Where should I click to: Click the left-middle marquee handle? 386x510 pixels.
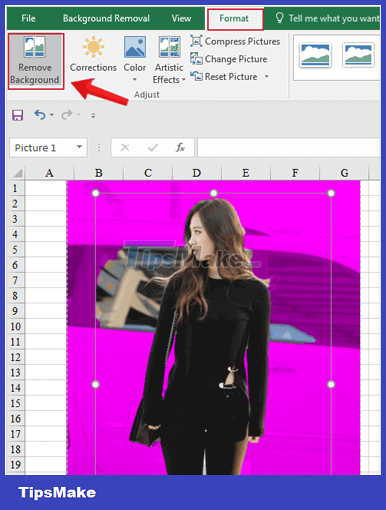tap(96, 385)
